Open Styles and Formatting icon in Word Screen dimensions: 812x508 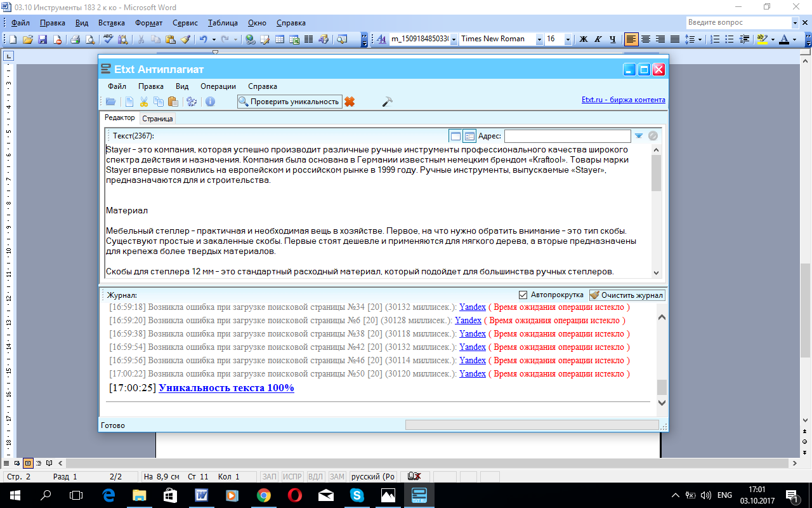[x=382, y=39]
